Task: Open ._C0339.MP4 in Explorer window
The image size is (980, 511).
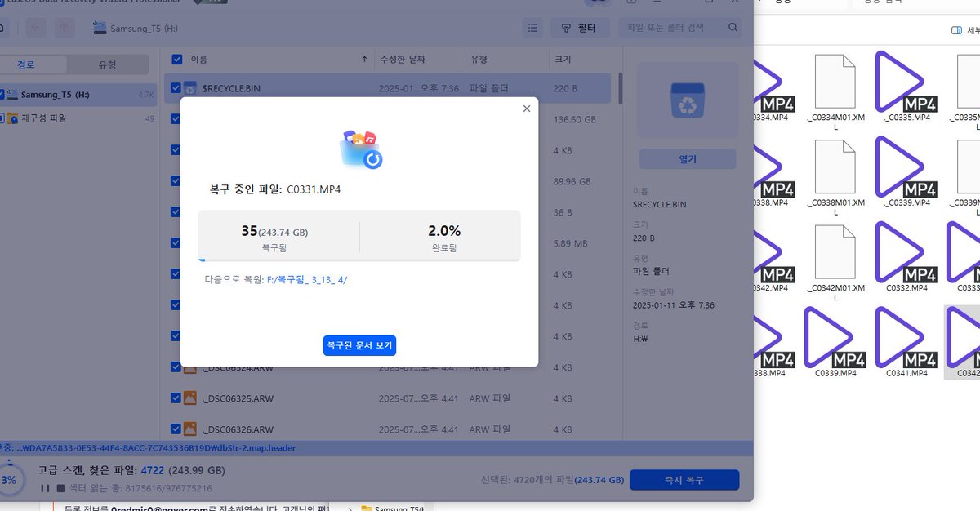Action: point(906,172)
